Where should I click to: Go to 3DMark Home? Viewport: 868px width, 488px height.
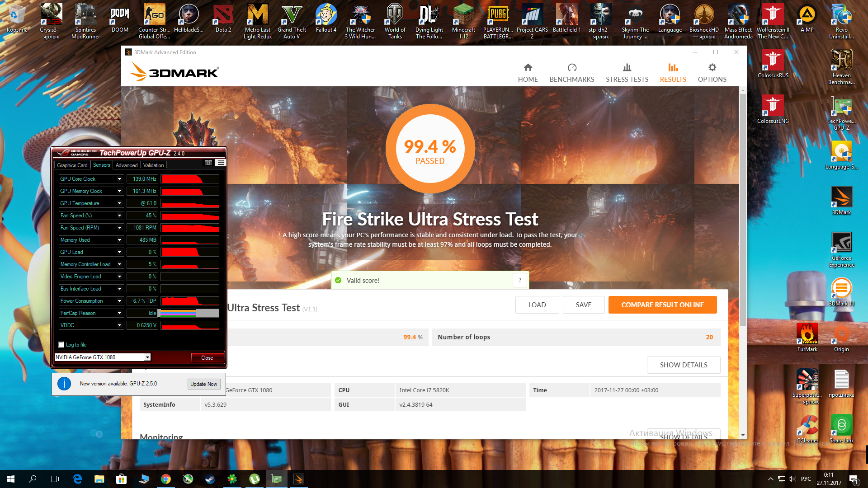(528, 73)
